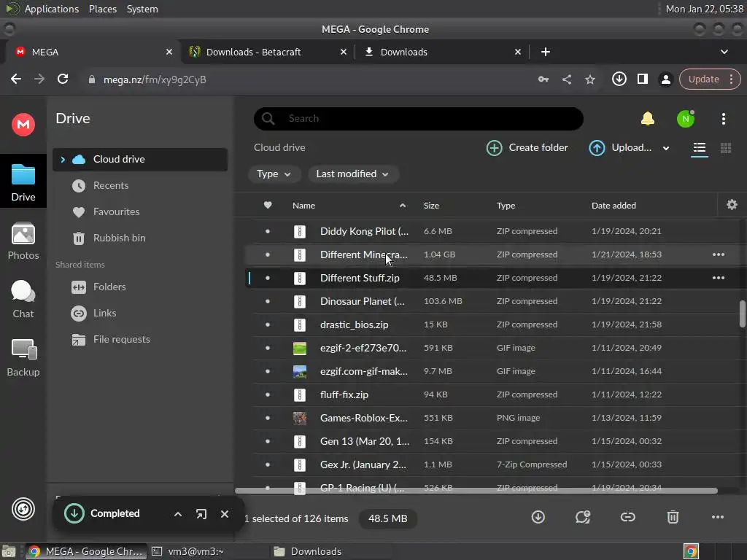The image size is (747, 560).
Task: Open the Upload dropdown arrow
Action: pos(665,148)
